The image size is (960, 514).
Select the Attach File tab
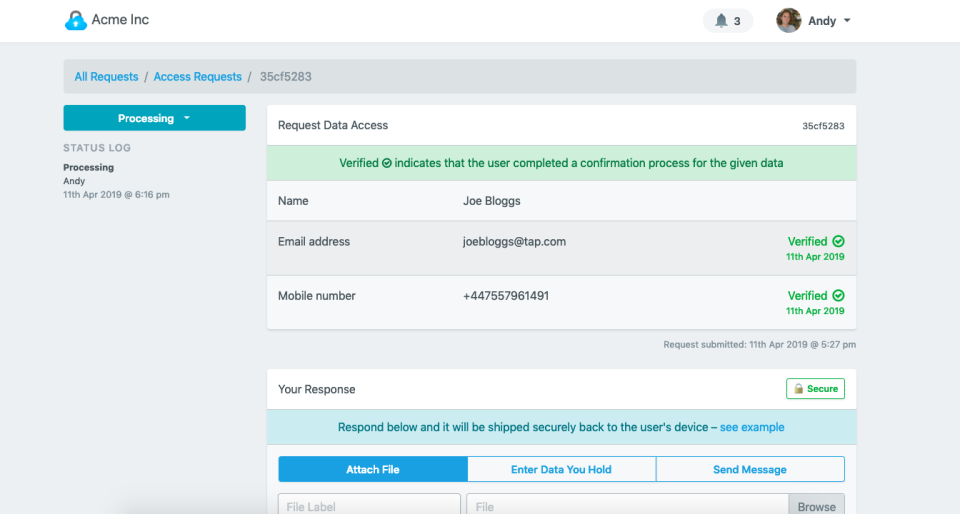(x=373, y=469)
